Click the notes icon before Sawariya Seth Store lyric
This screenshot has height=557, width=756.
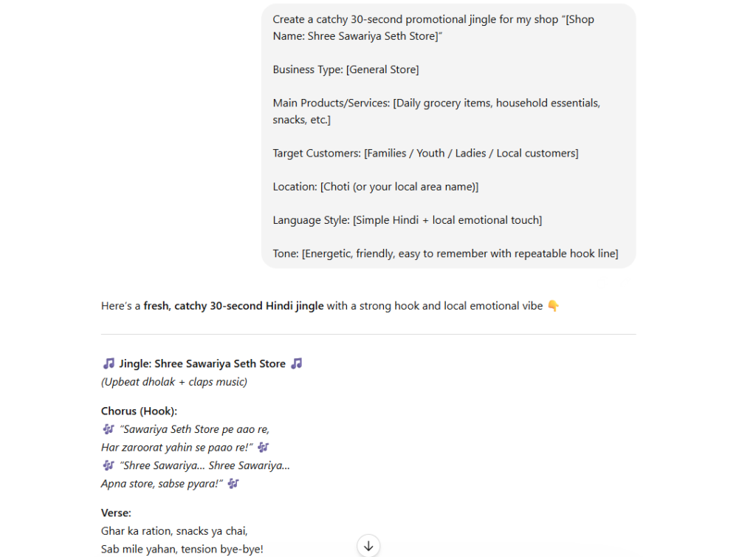pyautogui.click(x=108, y=428)
